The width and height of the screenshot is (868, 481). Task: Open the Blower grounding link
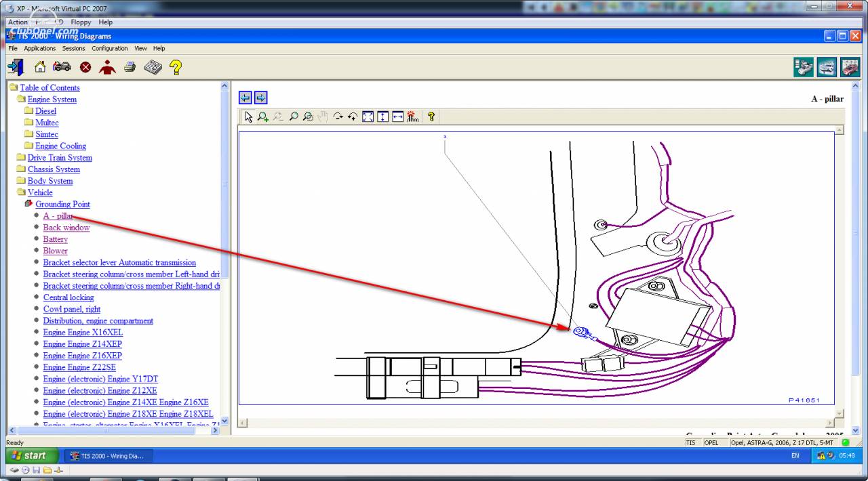coord(56,251)
